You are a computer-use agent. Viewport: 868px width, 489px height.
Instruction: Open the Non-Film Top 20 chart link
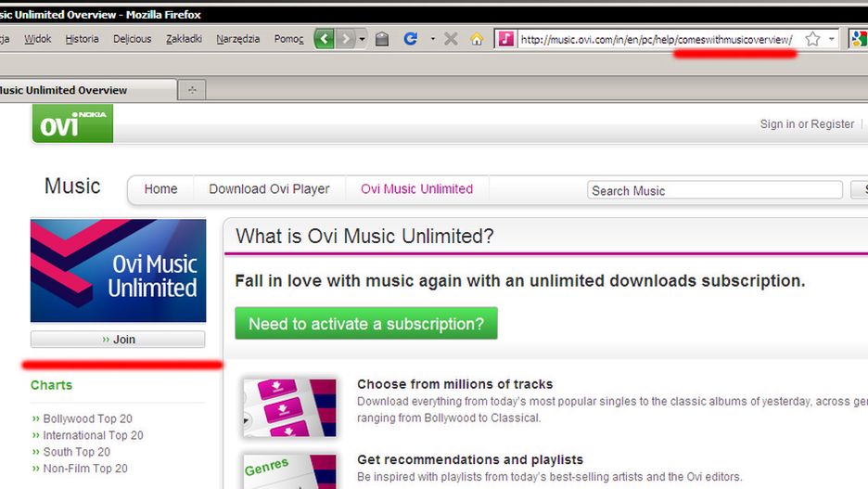(x=85, y=469)
